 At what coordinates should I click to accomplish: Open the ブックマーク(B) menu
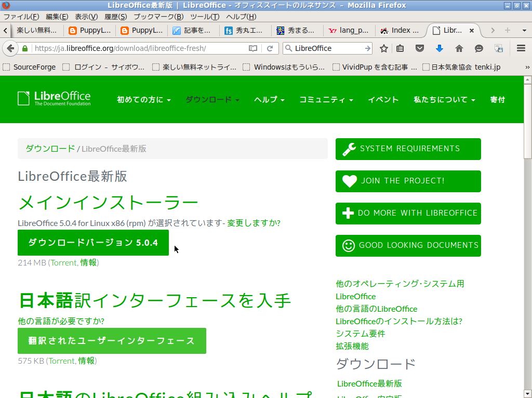[158, 17]
